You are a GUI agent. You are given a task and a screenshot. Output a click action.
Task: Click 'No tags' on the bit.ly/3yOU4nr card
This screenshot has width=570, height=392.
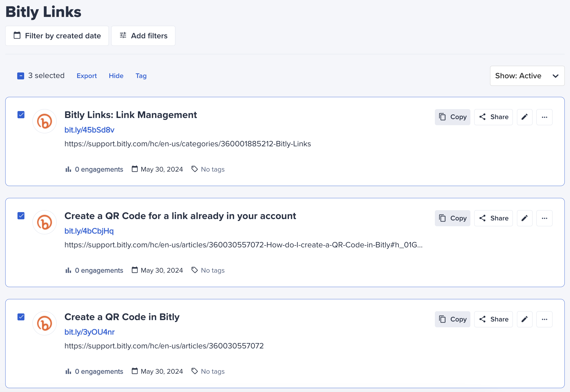213,371
